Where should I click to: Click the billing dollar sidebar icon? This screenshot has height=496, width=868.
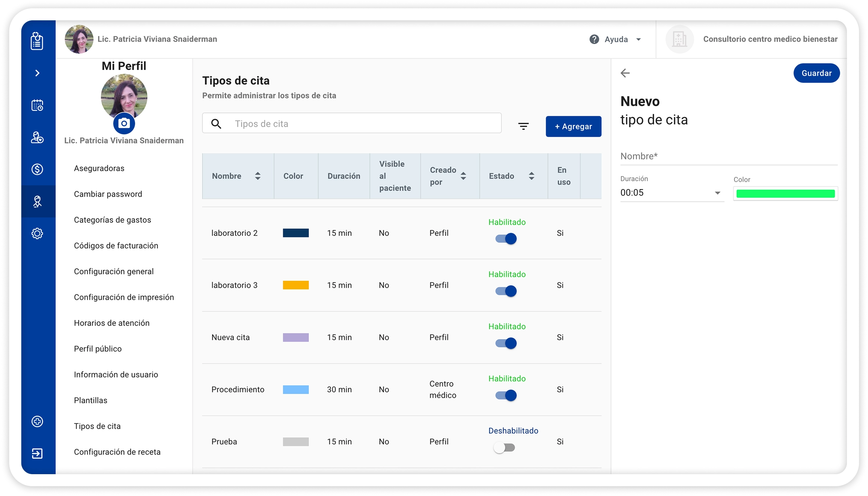point(37,169)
